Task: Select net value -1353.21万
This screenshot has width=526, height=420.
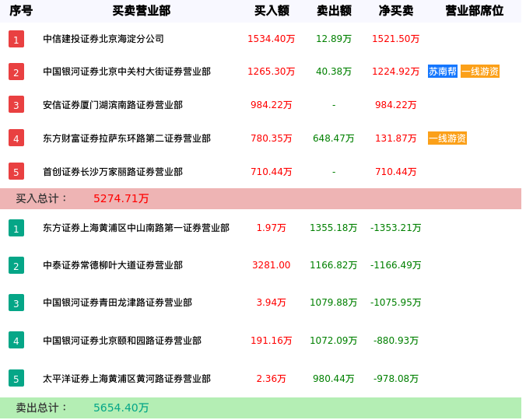Action: pyautogui.click(x=396, y=228)
